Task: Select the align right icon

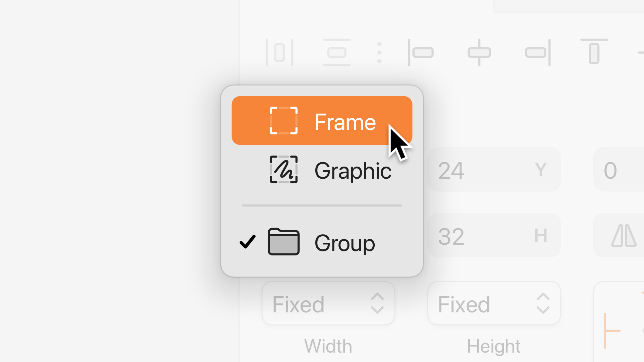Action: 537,53
